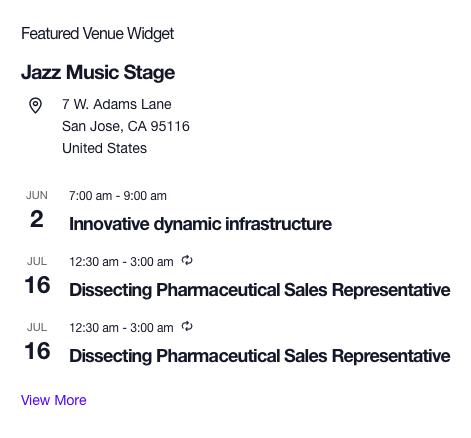This screenshot has height=438, width=471.
Task: Click the last event's 16 day number
Action: pyautogui.click(x=37, y=351)
